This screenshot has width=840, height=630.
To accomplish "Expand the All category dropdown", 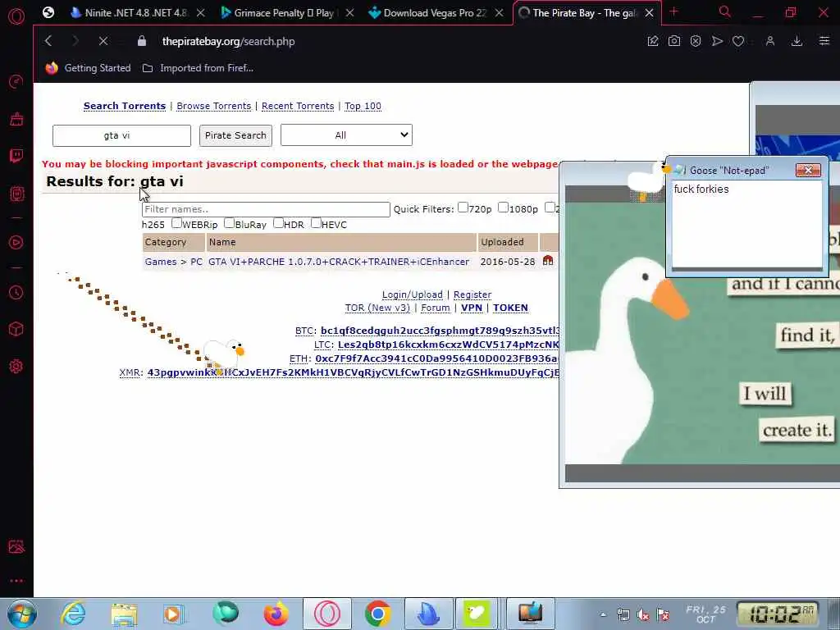I will [346, 135].
